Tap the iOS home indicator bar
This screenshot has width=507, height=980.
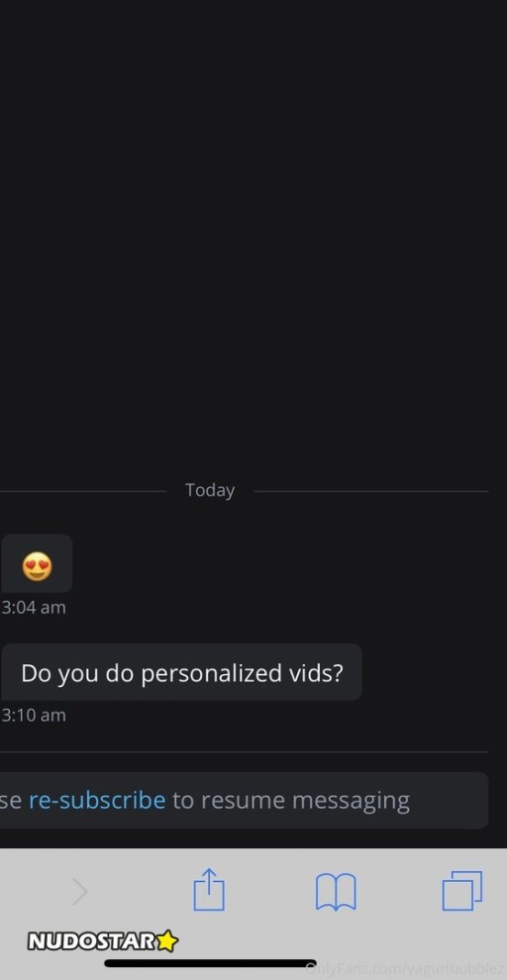coord(210,963)
